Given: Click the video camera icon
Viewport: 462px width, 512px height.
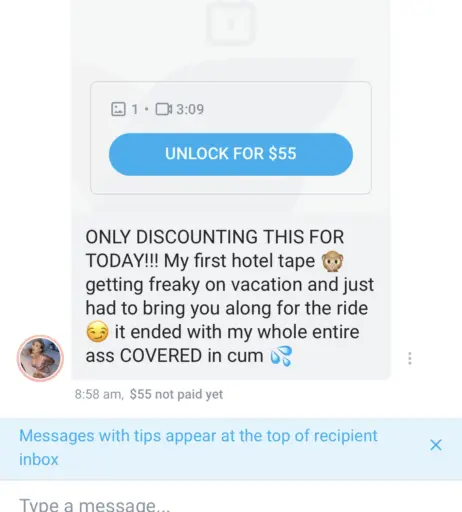Looking at the screenshot, I should coord(164,109).
